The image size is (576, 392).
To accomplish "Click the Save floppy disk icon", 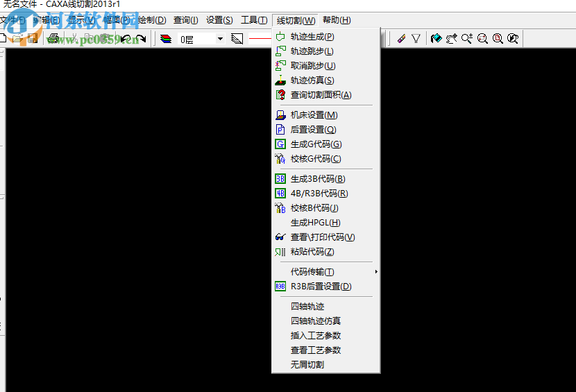I will (33, 38).
